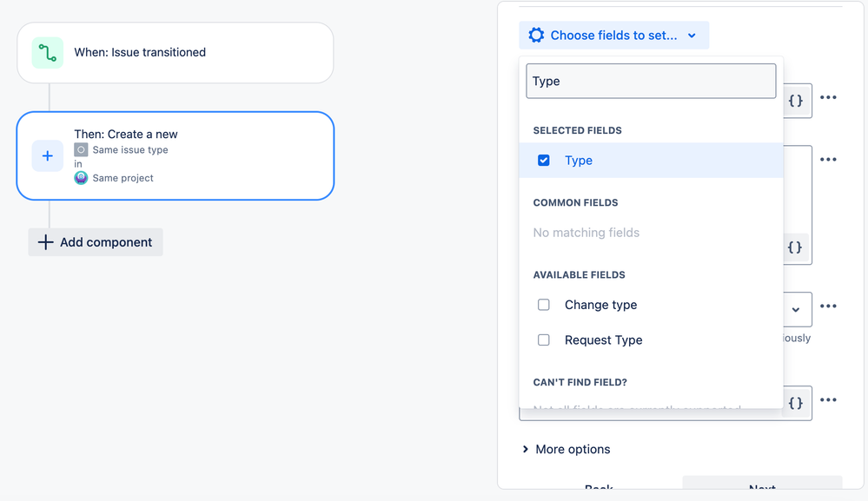Click the green Issue transitioned trigger icon
Image resolution: width=868 pixels, height=501 pixels.
(48, 53)
